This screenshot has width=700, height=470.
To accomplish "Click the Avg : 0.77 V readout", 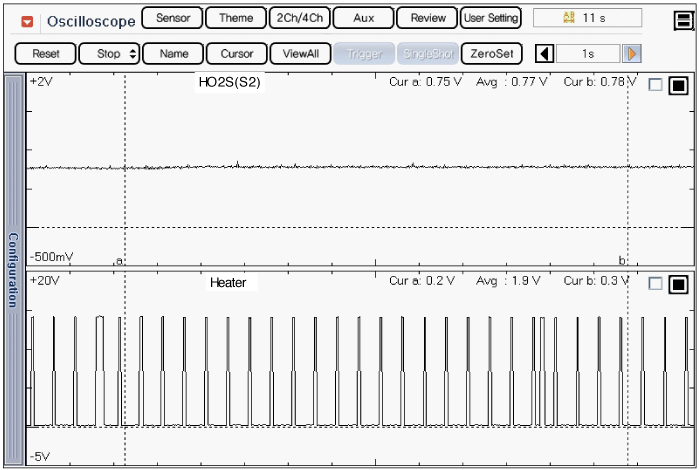I will (x=511, y=82).
